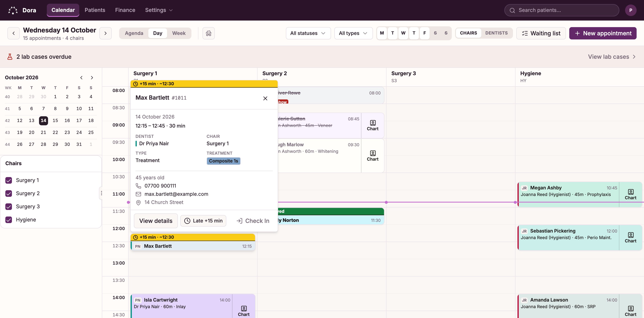The image size is (644, 318).
Task: Open the All types dropdown
Action: tap(353, 33)
